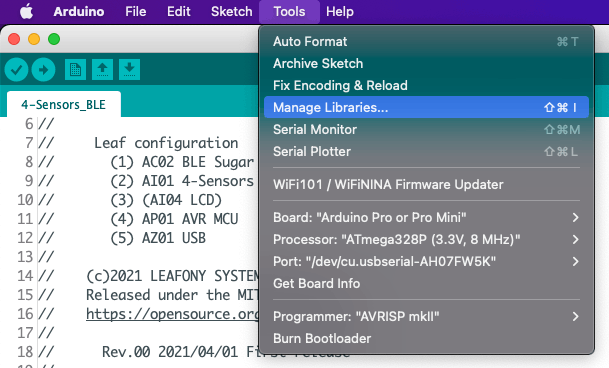This screenshot has height=368, width=609.
Task: Open the Apple menu
Action: (x=26, y=12)
